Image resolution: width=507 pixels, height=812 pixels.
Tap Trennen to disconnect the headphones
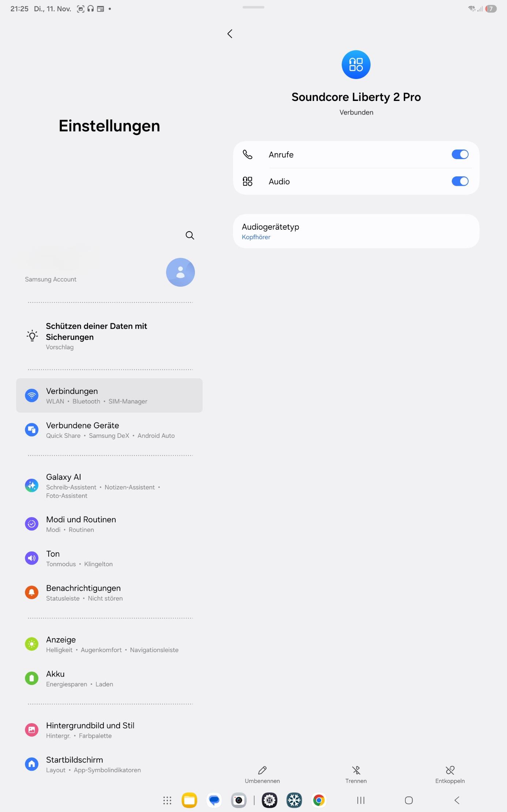click(356, 775)
